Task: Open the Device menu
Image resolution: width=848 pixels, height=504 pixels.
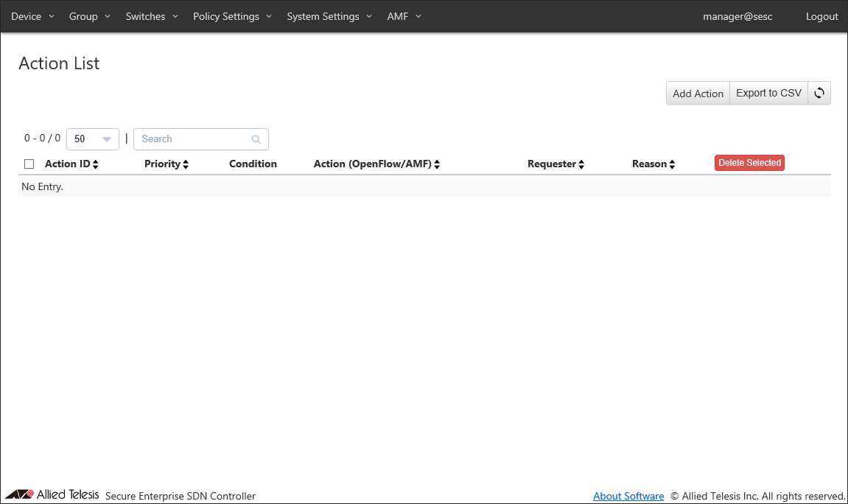Action: pos(32,16)
